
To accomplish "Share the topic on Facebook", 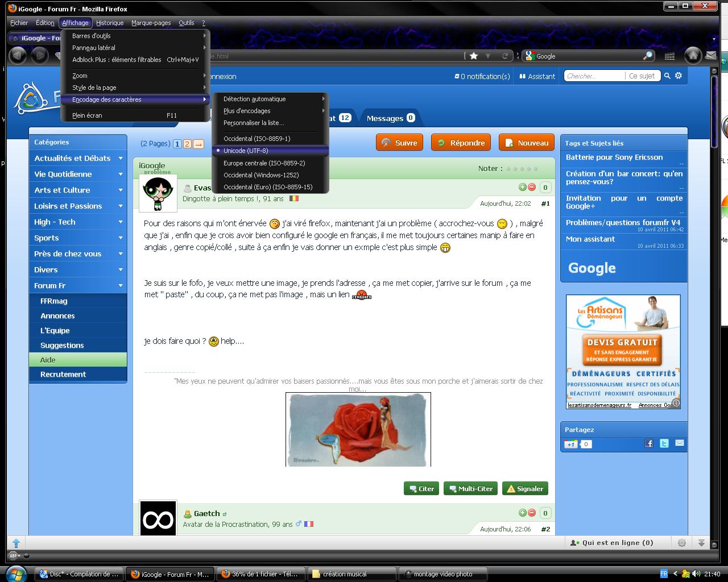I will coord(649,443).
